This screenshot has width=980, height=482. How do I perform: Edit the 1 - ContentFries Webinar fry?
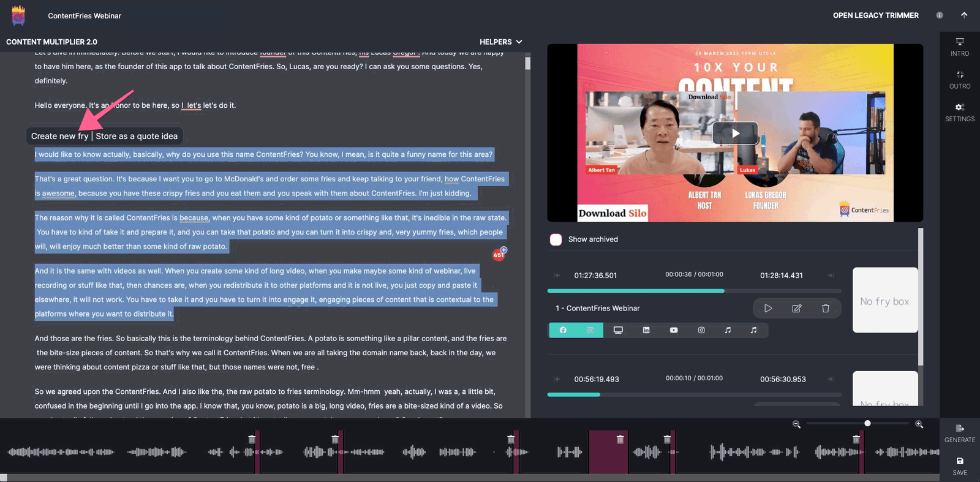point(797,308)
